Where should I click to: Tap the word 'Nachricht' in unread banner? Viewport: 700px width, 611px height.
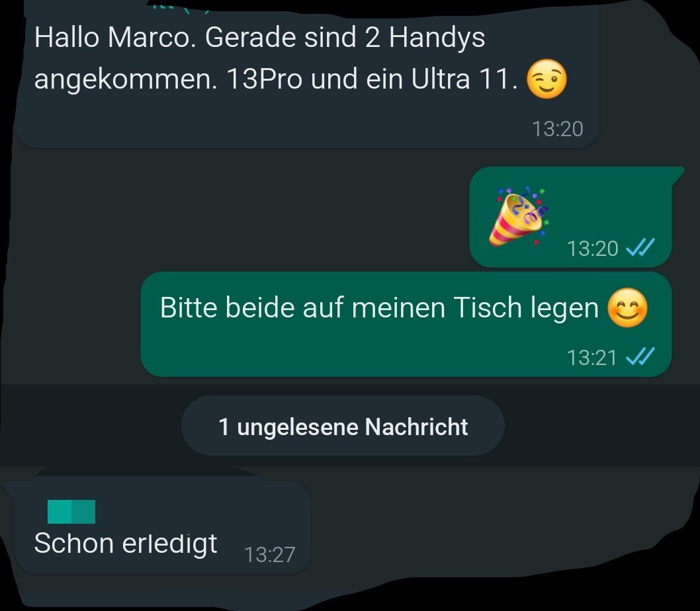pos(417,427)
